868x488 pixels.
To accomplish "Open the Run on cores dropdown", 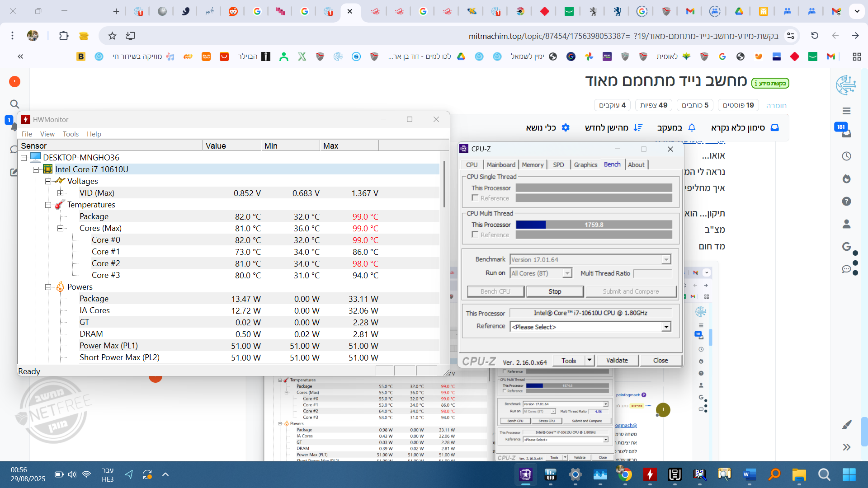I will [567, 273].
